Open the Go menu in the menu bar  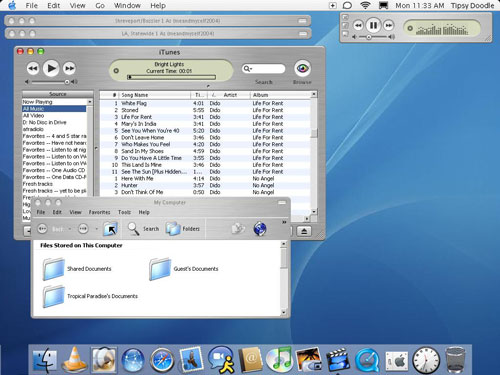[100, 6]
